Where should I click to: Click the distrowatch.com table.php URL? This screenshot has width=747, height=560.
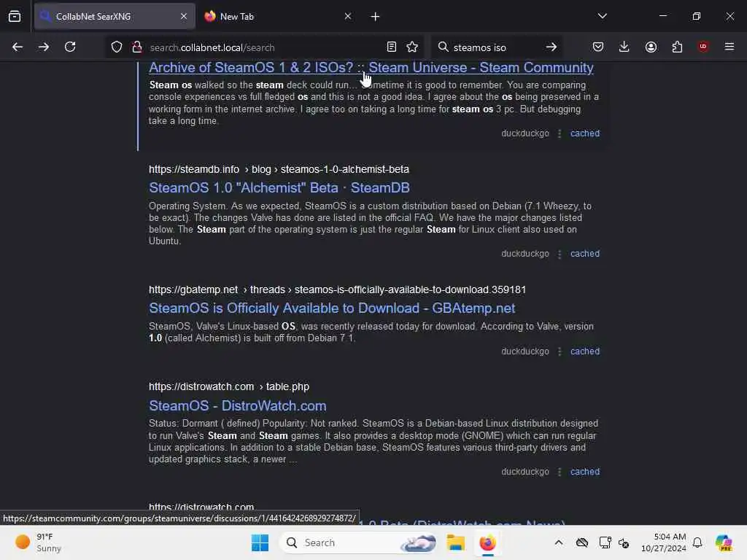(229, 386)
